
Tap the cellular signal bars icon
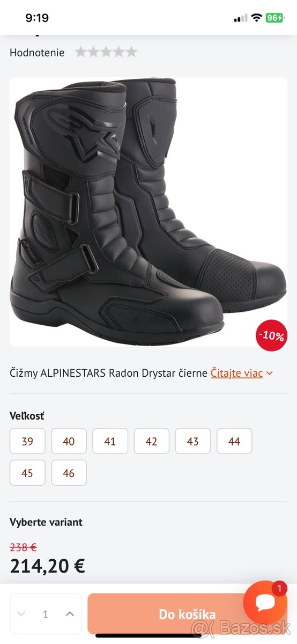point(241,18)
